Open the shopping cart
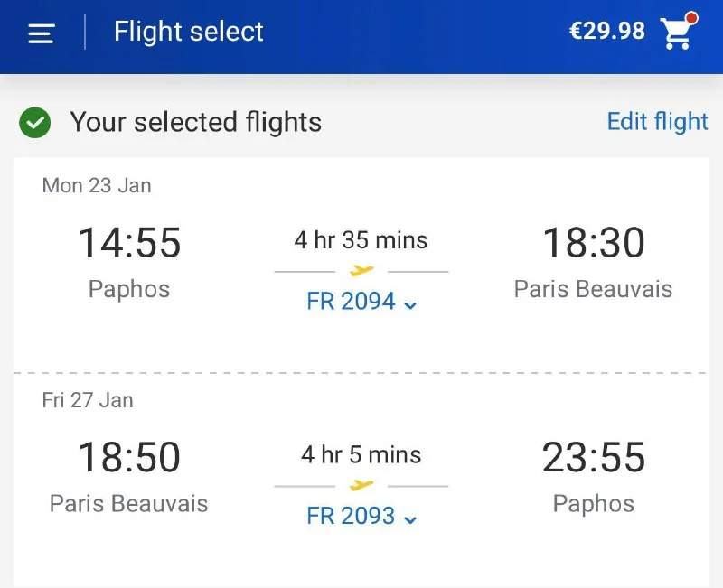Viewport: 723px width, 588px height. pyautogui.click(x=676, y=34)
